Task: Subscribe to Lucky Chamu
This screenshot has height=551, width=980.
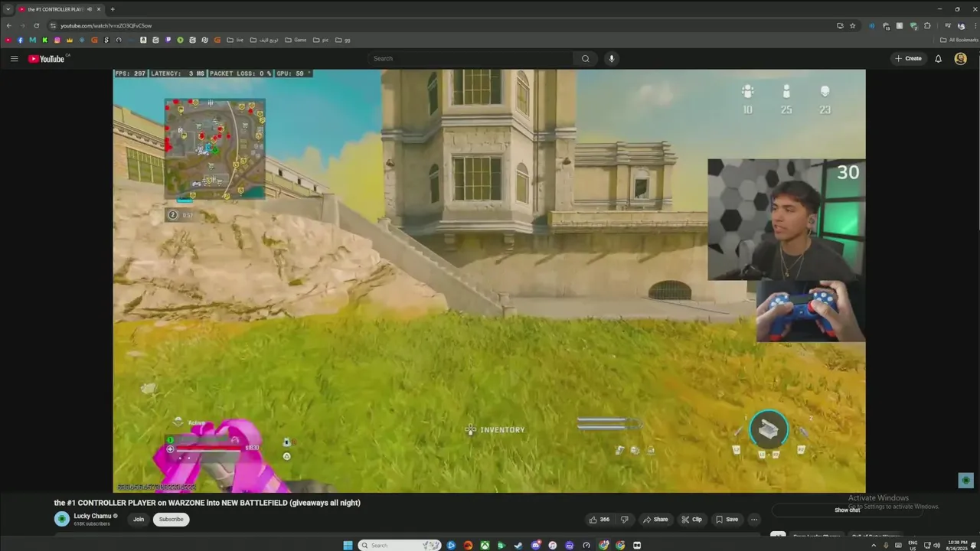Action: tap(171, 520)
